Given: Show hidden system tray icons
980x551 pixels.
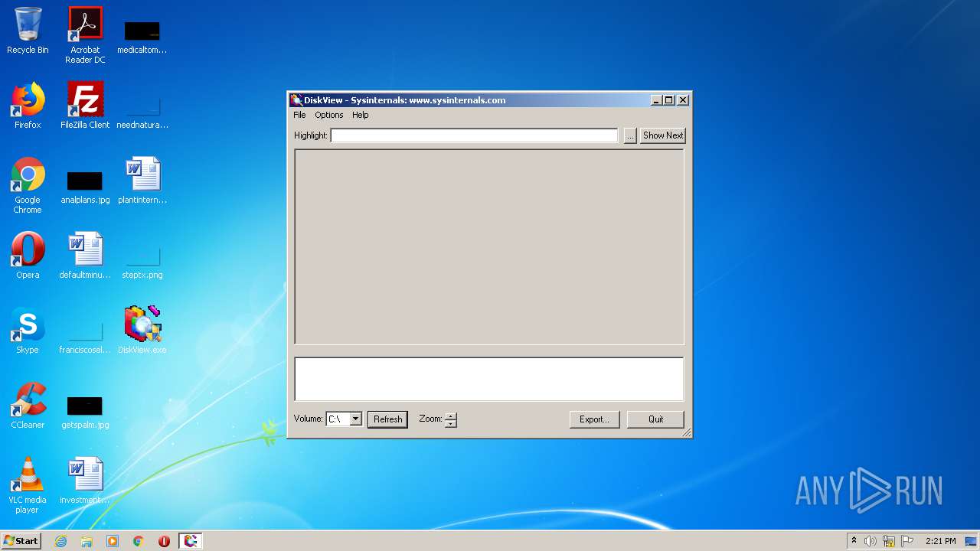Looking at the screenshot, I should (854, 541).
